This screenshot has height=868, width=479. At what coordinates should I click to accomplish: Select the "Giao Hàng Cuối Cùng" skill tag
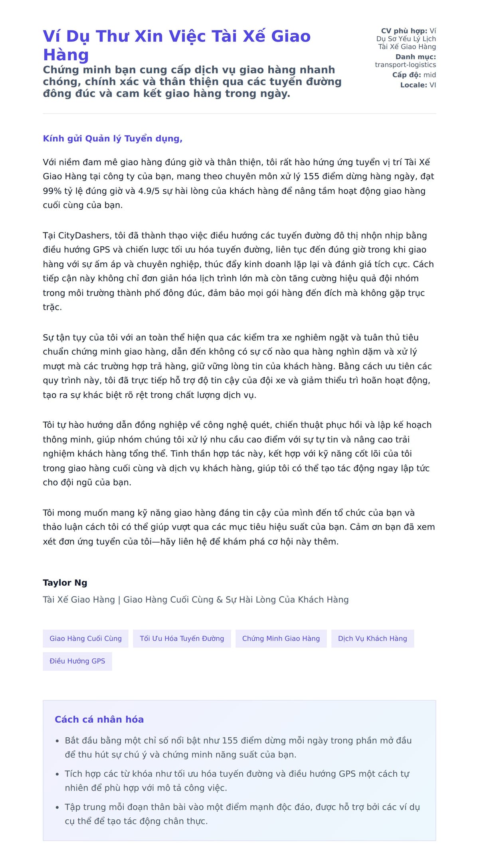[85, 638]
